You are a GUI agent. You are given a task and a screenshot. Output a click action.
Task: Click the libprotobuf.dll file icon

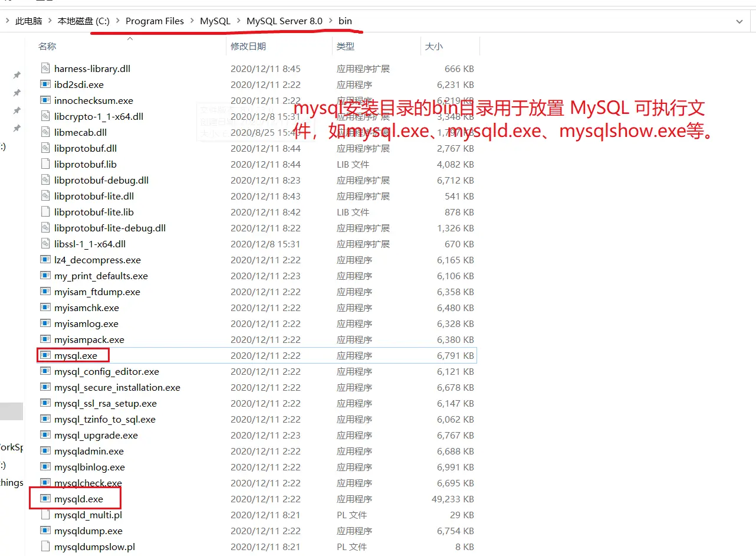(45, 148)
